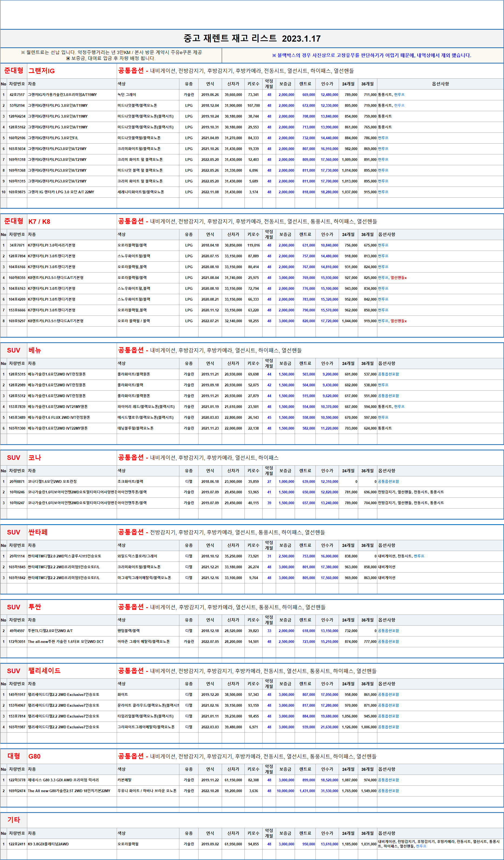Click color cell 세레니티화이트펄/블랙모노톤
The image size is (504, 860).
141,192
